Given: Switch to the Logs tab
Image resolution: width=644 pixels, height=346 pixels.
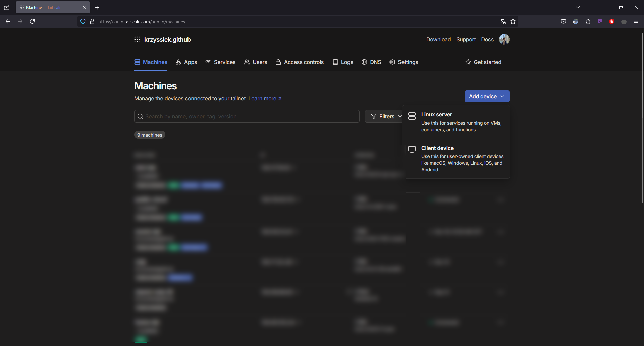Looking at the screenshot, I should (x=343, y=62).
